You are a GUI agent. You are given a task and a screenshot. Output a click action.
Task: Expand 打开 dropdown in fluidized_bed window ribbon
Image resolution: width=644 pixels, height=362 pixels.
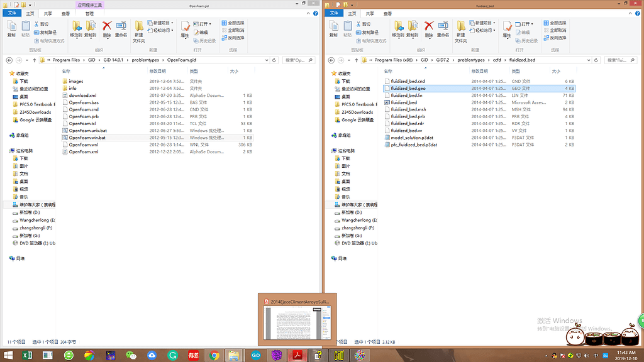click(525, 24)
